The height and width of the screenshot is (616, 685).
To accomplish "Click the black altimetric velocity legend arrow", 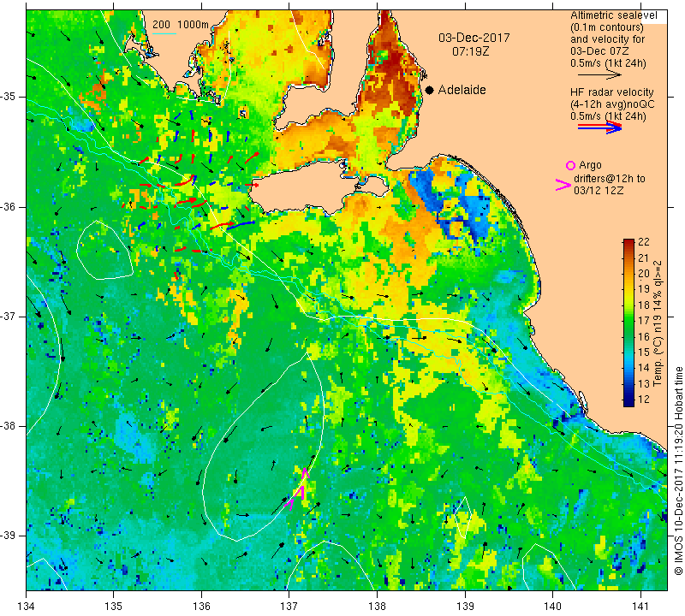I will [x=599, y=75].
